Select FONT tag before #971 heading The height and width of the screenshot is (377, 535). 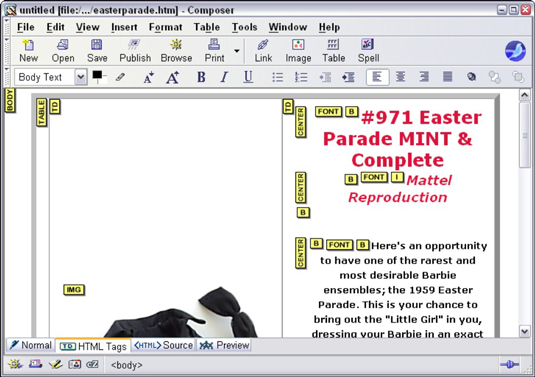pyautogui.click(x=328, y=112)
